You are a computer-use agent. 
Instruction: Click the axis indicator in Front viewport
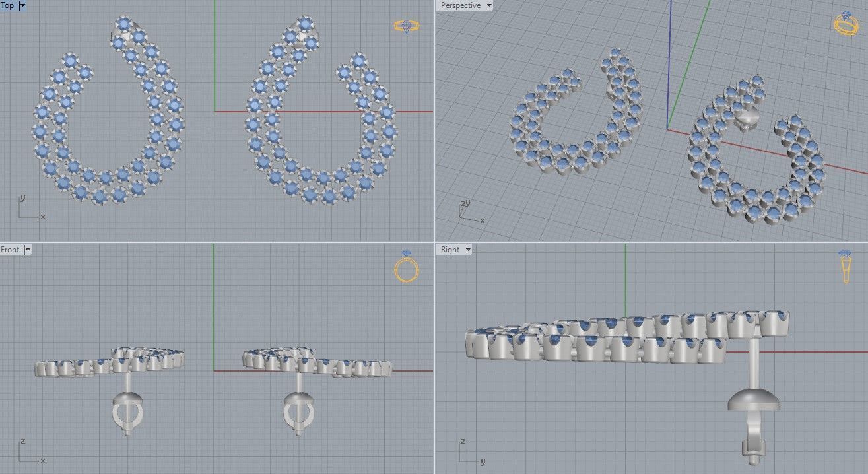[31, 452]
